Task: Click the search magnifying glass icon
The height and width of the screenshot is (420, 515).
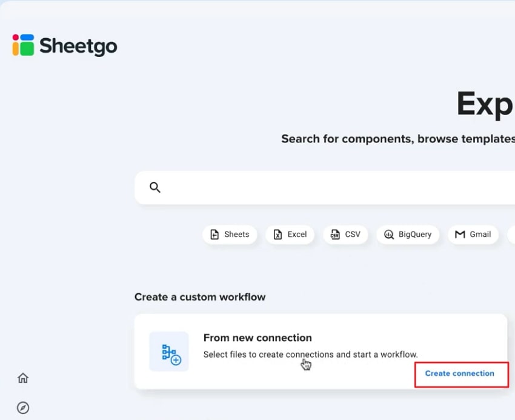Action: (155, 187)
